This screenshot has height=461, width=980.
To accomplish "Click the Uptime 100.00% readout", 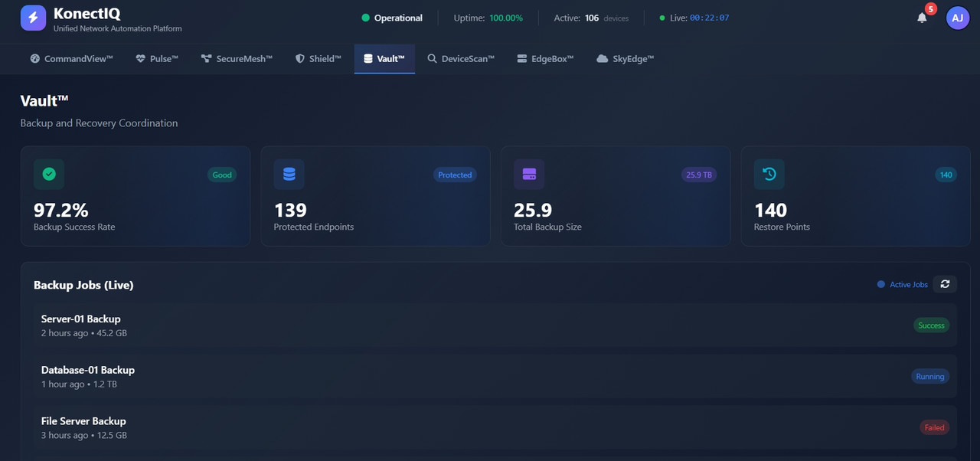I will point(488,18).
